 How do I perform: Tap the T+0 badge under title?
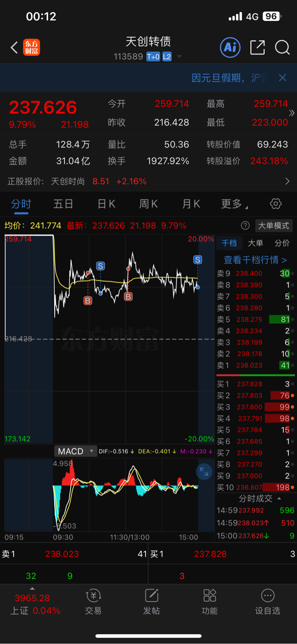(153, 57)
